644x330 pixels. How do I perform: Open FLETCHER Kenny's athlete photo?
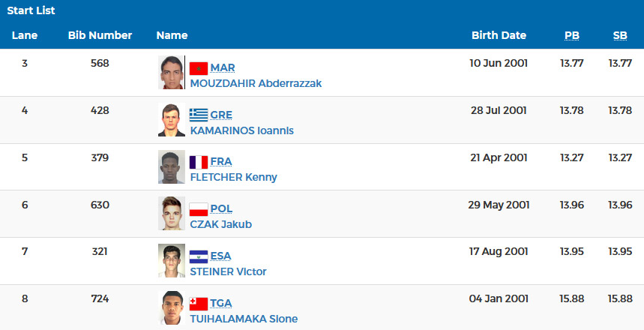point(172,166)
